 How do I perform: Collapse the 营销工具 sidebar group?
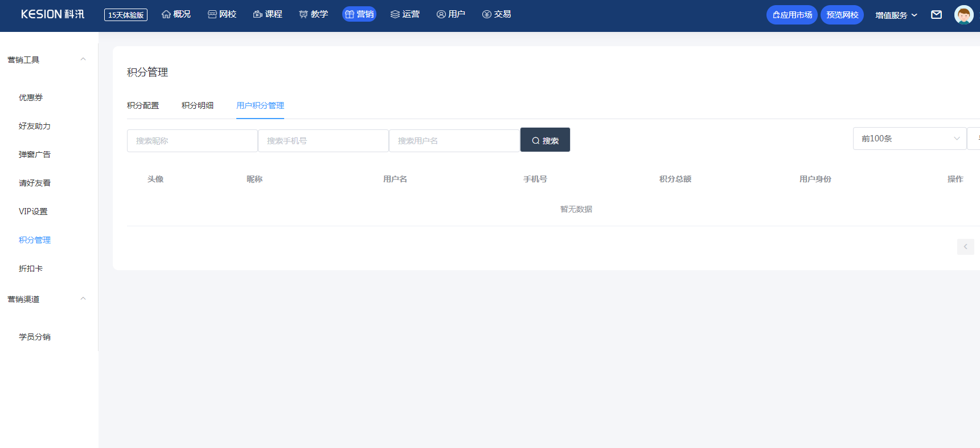[83, 60]
